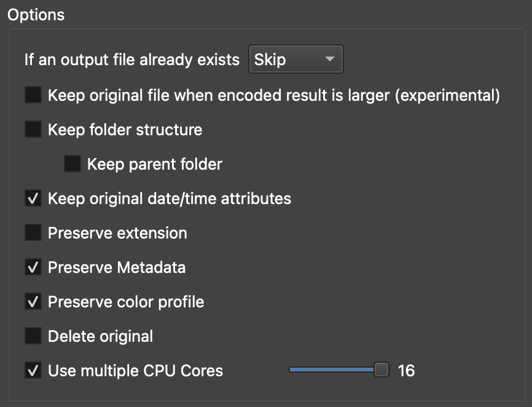Uncheck Keep original date/time attributes checkbox

(33, 199)
